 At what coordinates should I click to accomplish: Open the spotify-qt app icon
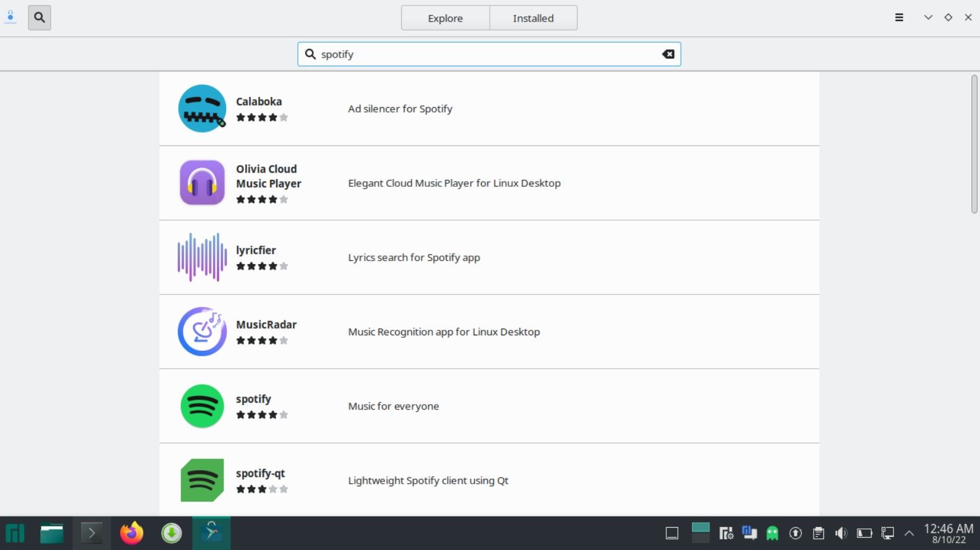(x=202, y=480)
